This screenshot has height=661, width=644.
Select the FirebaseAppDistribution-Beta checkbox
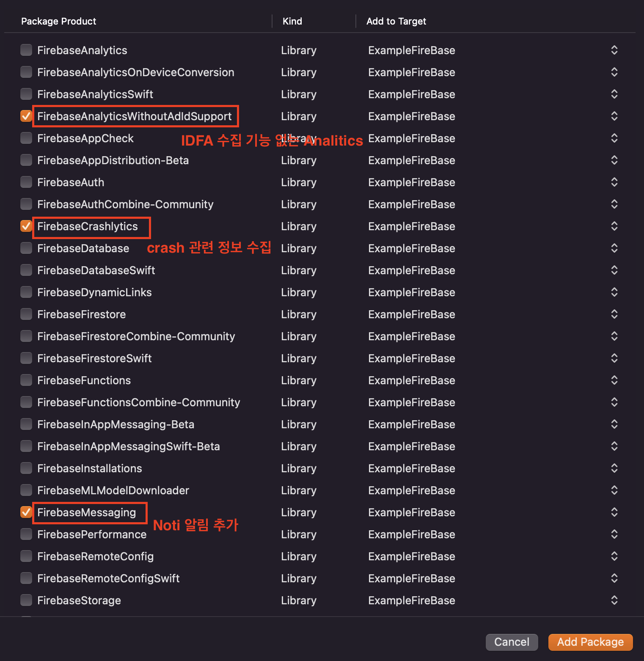(x=26, y=160)
